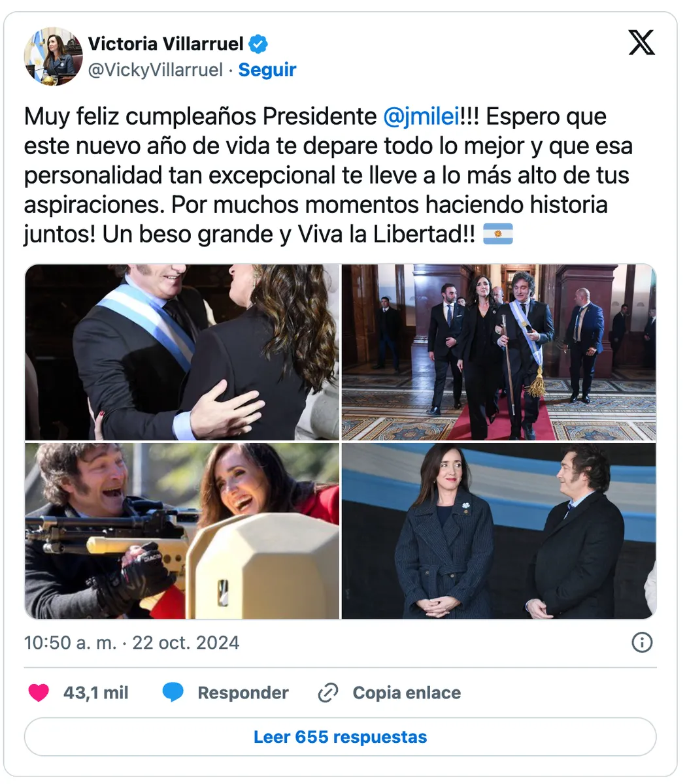Open the hugging photo with presidential sash
Viewport: 687px width, 784px height.
click(182, 352)
